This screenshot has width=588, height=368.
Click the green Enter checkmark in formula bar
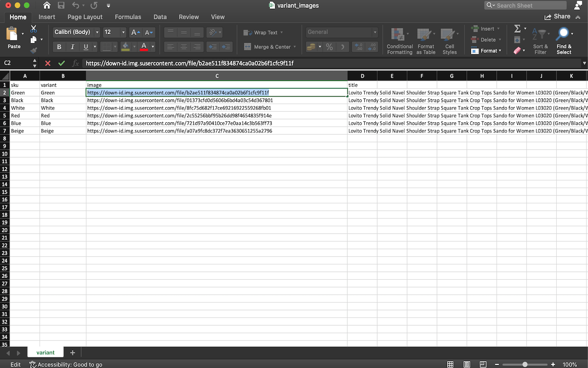(62, 63)
